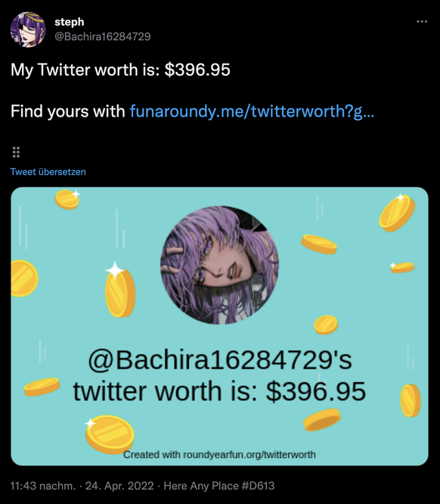440x504 pixels.
Task: Click the six-dot grid icon under the tweet
Action: (16, 152)
